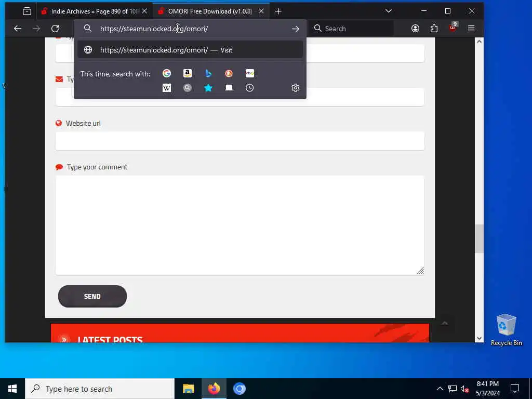Go back to the previous page
532x399 pixels.
click(x=18, y=29)
